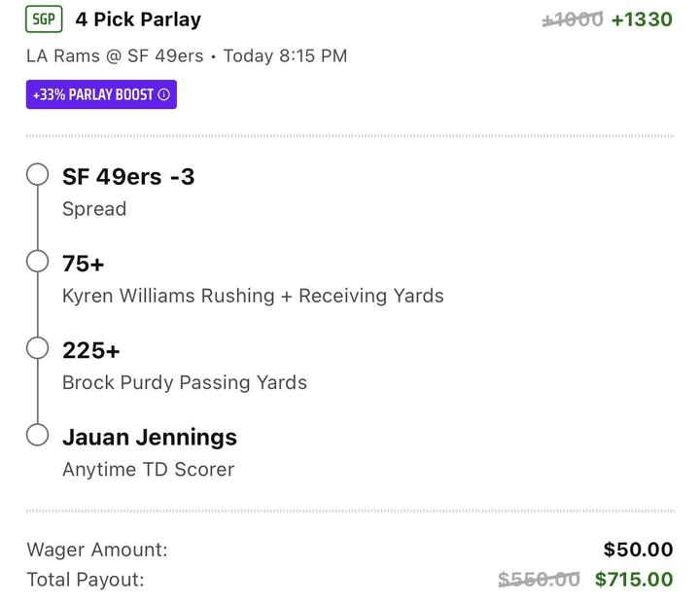Click the boosted +1330 odds
This screenshot has height=604, width=700.
[x=642, y=19]
